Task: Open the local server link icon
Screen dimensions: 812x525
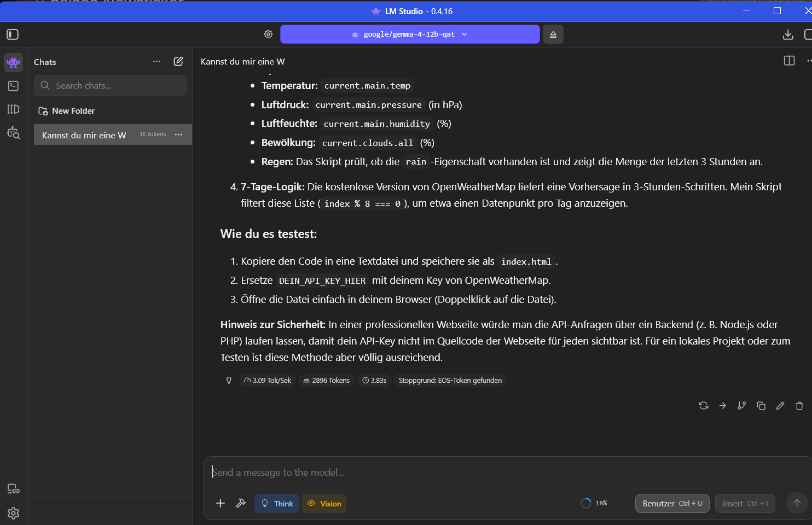Action: pyautogui.click(x=14, y=489)
